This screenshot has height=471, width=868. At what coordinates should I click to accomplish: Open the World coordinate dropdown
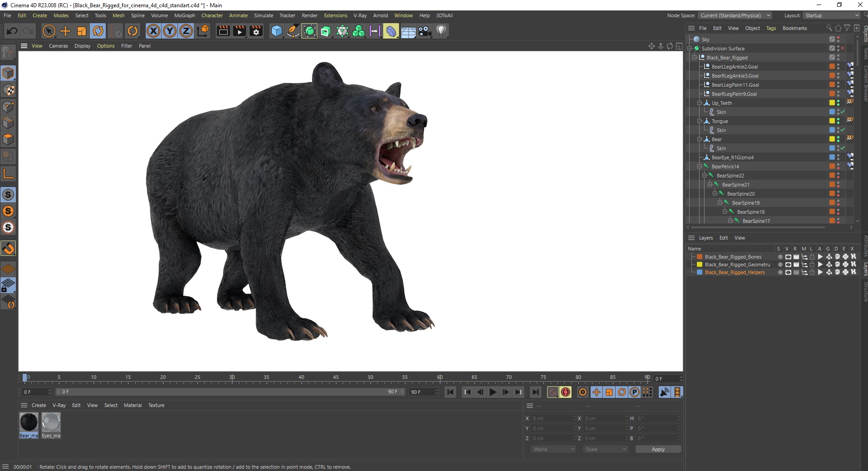pos(553,449)
